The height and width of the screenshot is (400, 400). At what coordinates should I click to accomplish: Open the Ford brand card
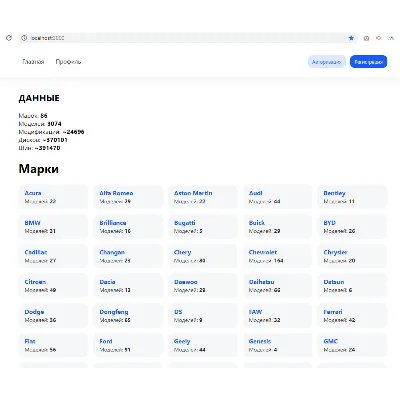pos(128,345)
